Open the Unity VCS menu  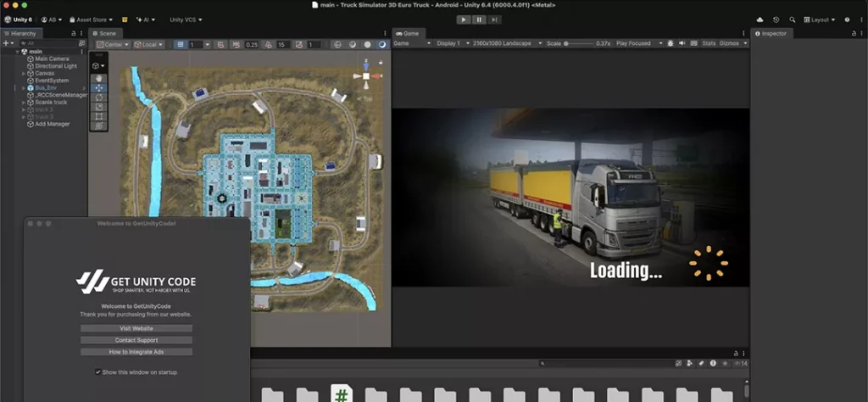click(186, 20)
